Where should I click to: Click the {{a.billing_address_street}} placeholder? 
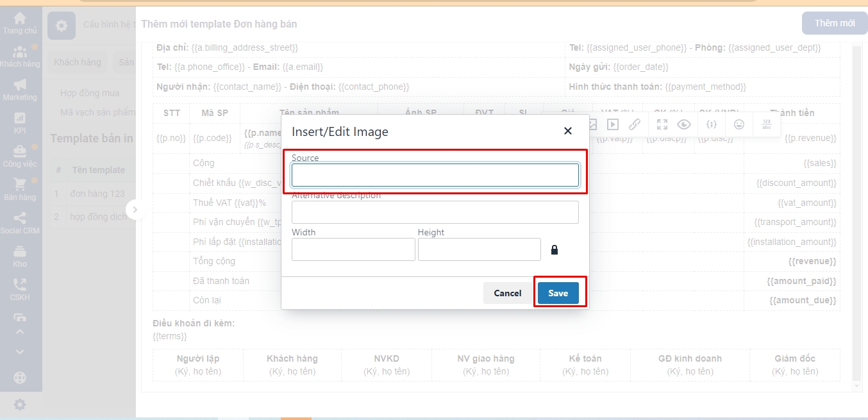[244, 47]
